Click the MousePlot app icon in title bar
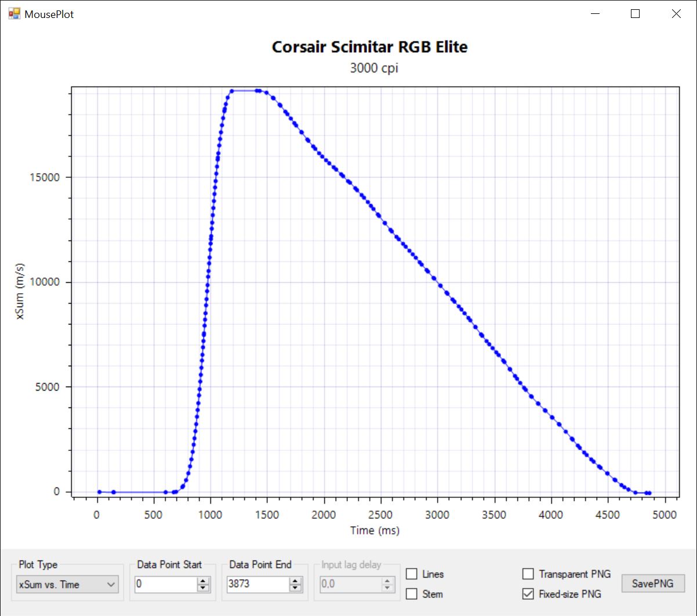Image resolution: width=697 pixels, height=616 pixels. pyautogui.click(x=14, y=14)
